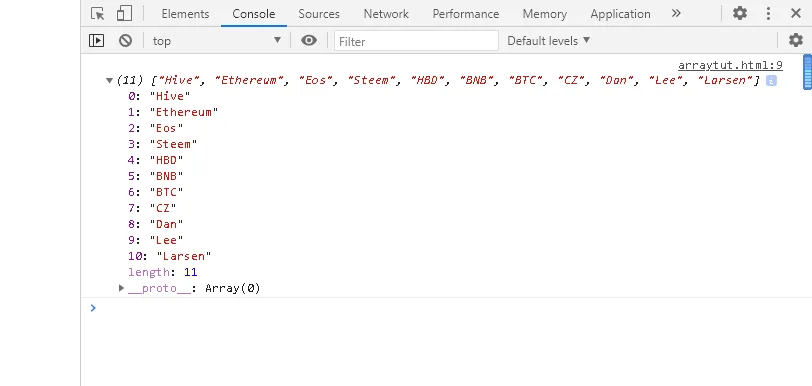Select the 3: "Steem" row
This screenshot has height=386, width=812.
click(163, 145)
